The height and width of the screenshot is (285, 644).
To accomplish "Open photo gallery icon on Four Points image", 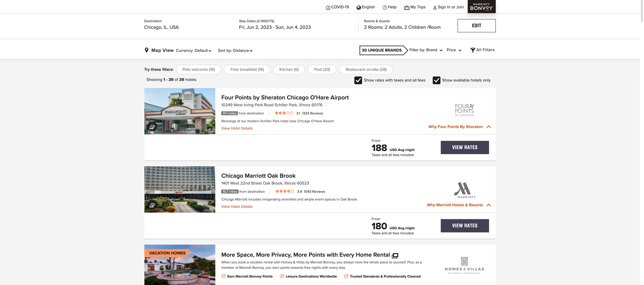I will pyautogui.click(x=152, y=127).
